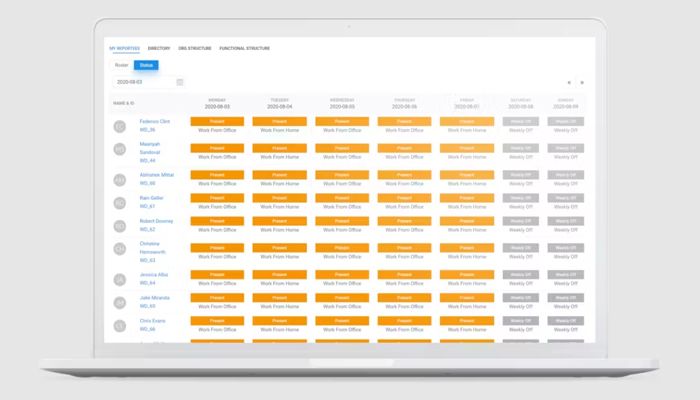
Task: Click Jake Miranda's Sunday Weekly Off badge
Action: point(566,298)
